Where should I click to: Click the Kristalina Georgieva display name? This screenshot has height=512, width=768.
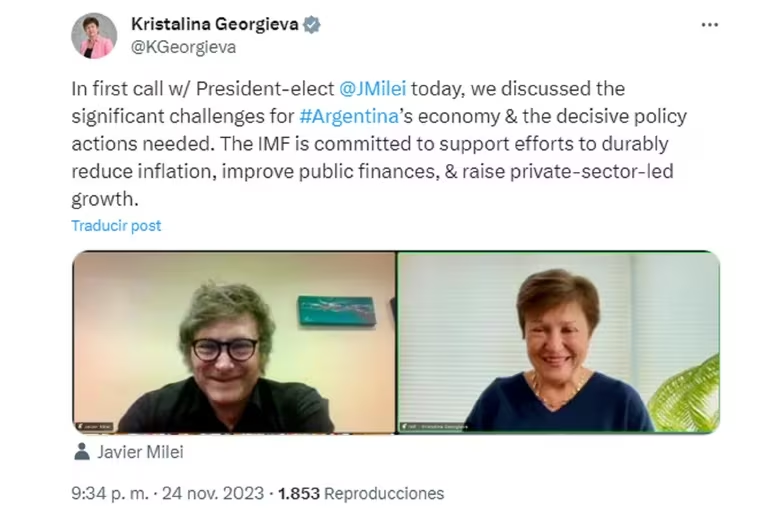pyautogui.click(x=215, y=25)
